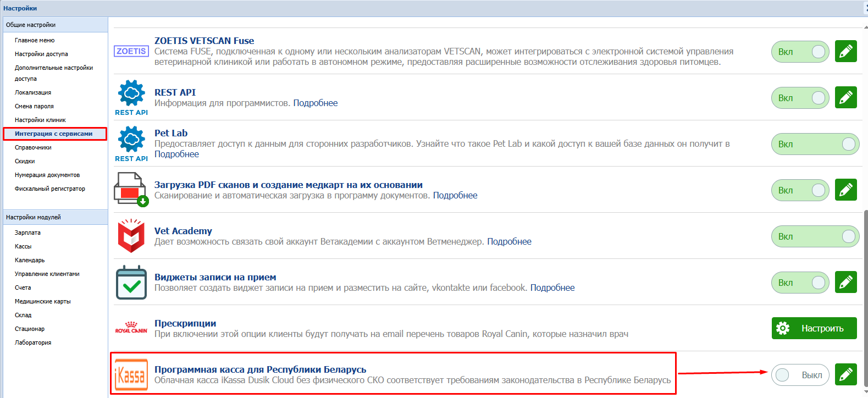
Task: Click the iKassa logo icon
Action: click(131, 374)
